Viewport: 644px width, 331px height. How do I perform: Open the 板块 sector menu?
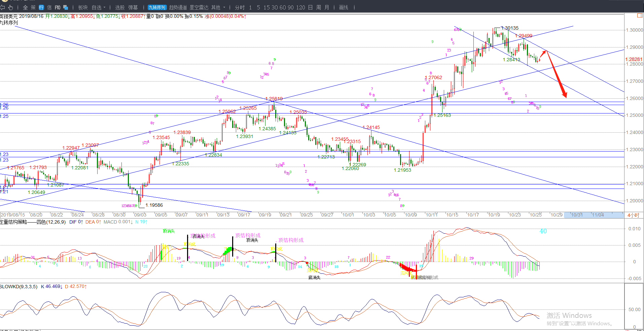83,7
